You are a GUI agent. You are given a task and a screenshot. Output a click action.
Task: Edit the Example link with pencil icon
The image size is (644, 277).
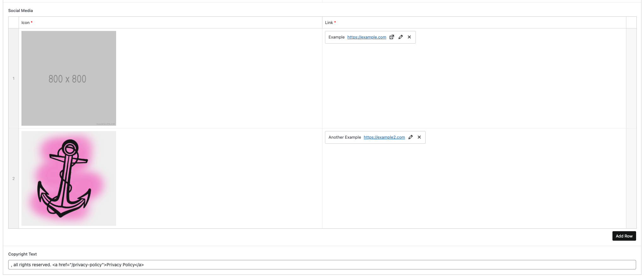(x=400, y=37)
